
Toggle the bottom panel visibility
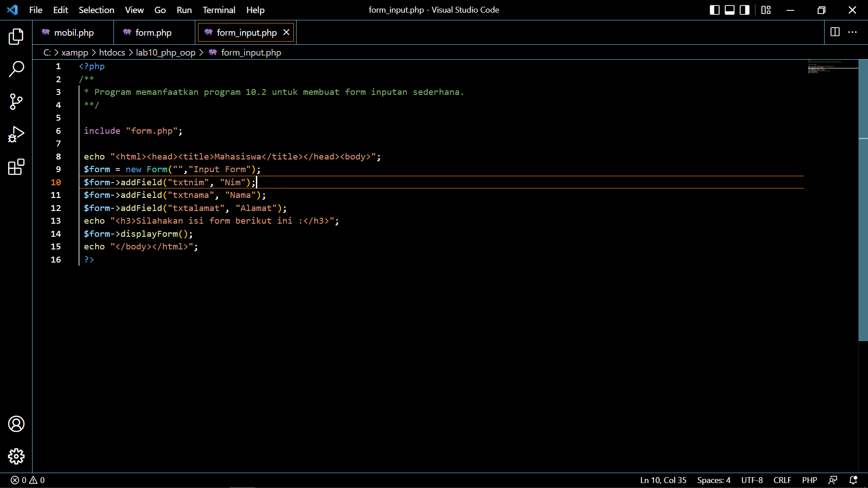coord(729,9)
